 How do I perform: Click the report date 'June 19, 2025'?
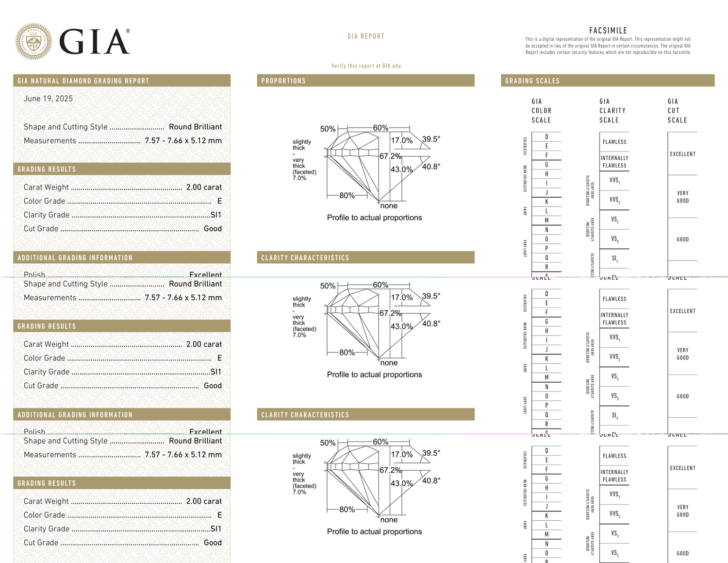point(48,99)
